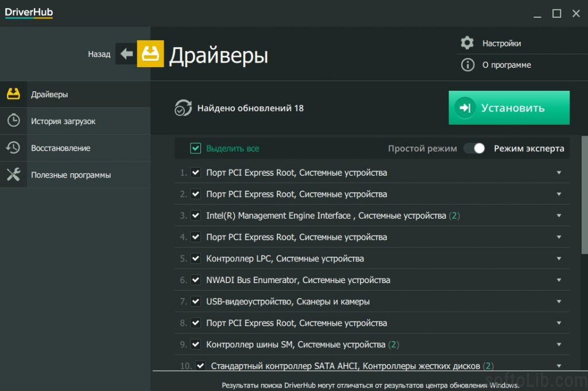Image resolution: width=588 pixels, height=391 pixels.
Task: Uncheck the USB-видеоустройство checkbox
Action: [x=195, y=301]
